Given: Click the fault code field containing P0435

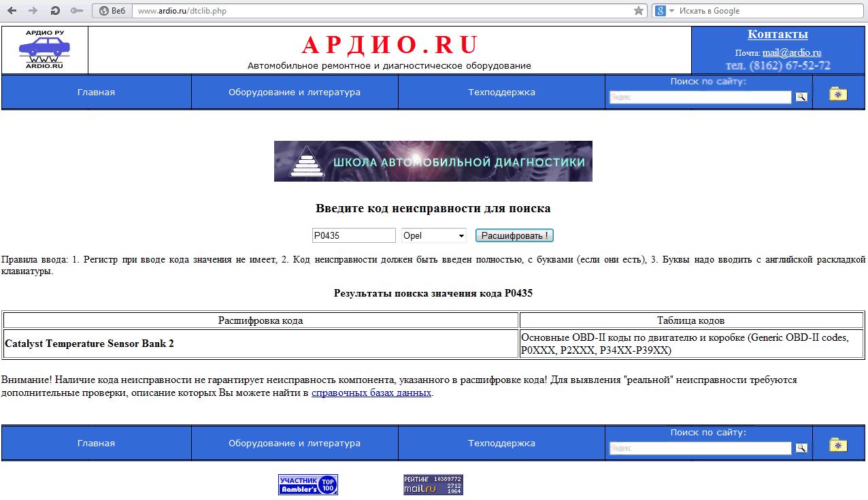Looking at the screenshot, I should [353, 235].
